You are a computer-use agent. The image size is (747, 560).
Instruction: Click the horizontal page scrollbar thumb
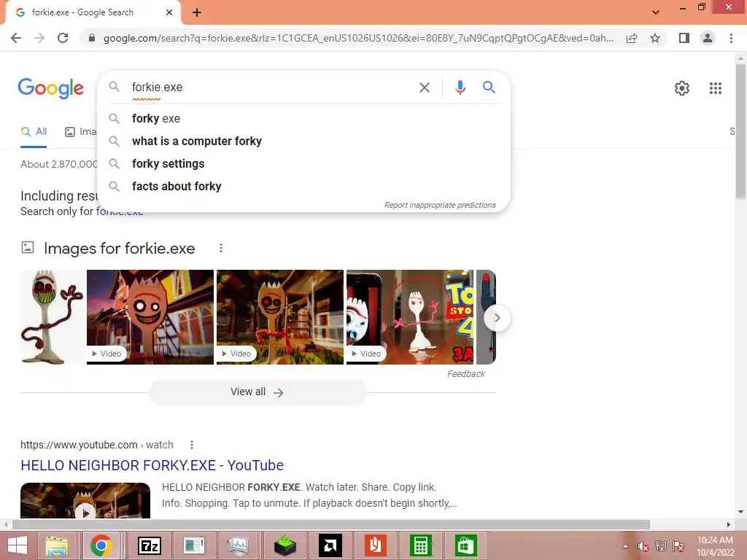pyautogui.click(x=330, y=525)
